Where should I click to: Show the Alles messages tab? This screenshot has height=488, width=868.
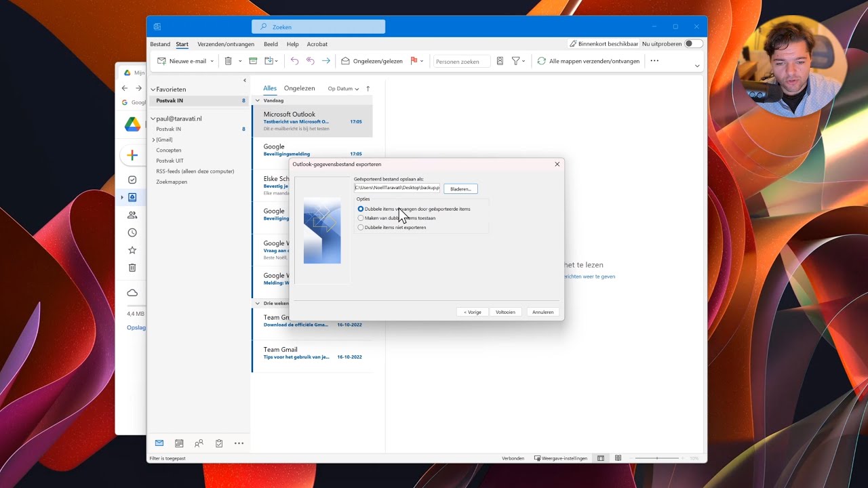click(x=270, y=88)
